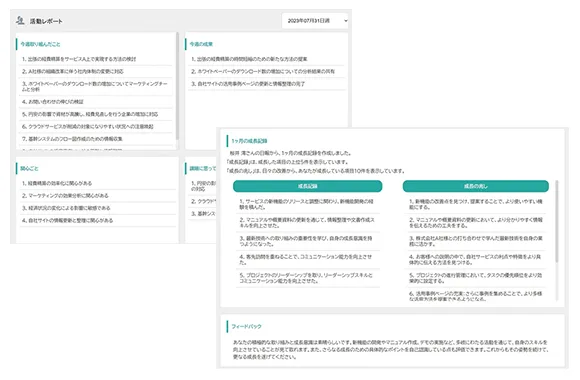
Task: Click the 1ヶ月の成長記録 section heading
Action: (x=249, y=141)
